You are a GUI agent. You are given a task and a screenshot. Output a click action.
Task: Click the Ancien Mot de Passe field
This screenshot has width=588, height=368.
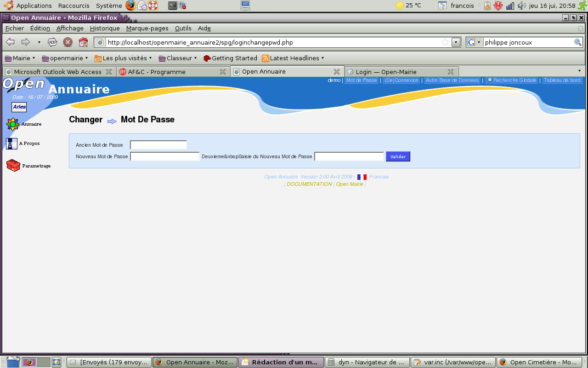(x=158, y=145)
